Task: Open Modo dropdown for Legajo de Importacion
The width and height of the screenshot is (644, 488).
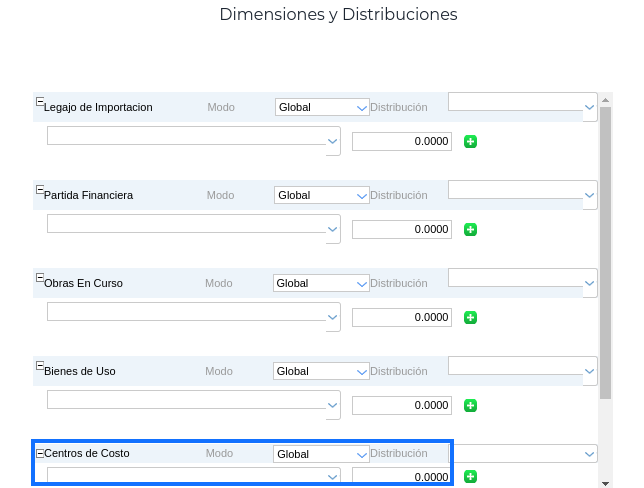Action: pyautogui.click(x=322, y=107)
